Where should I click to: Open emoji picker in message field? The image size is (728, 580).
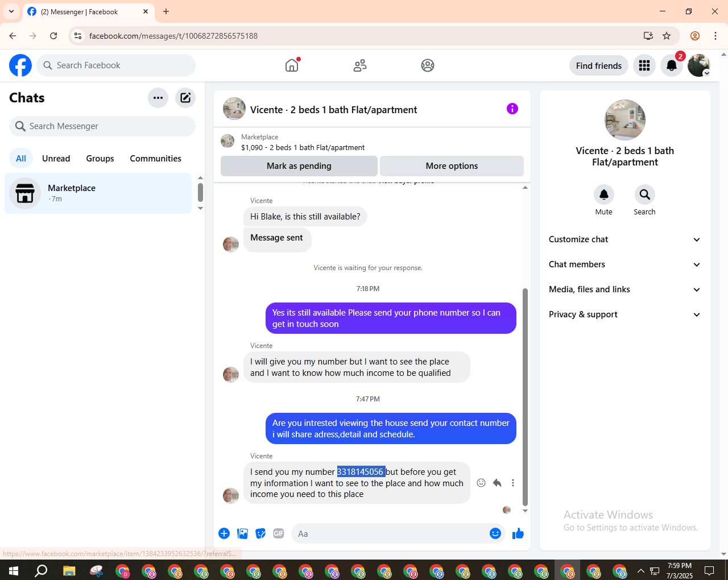pos(495,533)
